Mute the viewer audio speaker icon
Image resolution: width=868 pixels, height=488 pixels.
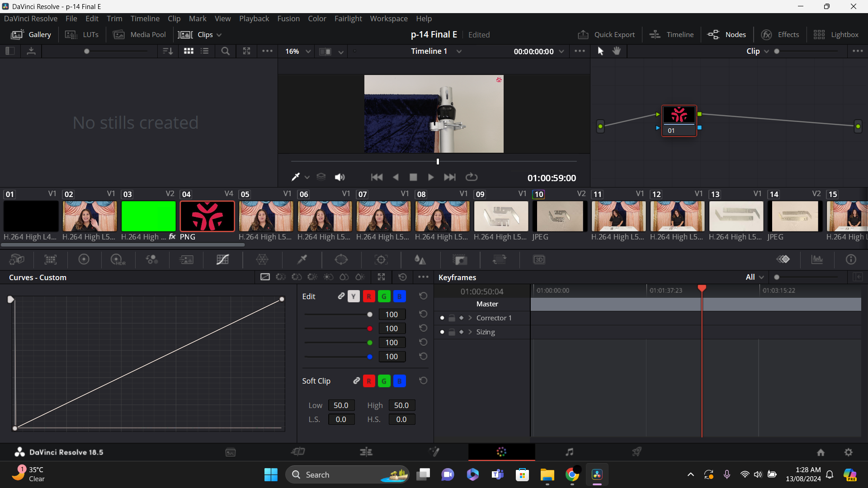(340, 177)
